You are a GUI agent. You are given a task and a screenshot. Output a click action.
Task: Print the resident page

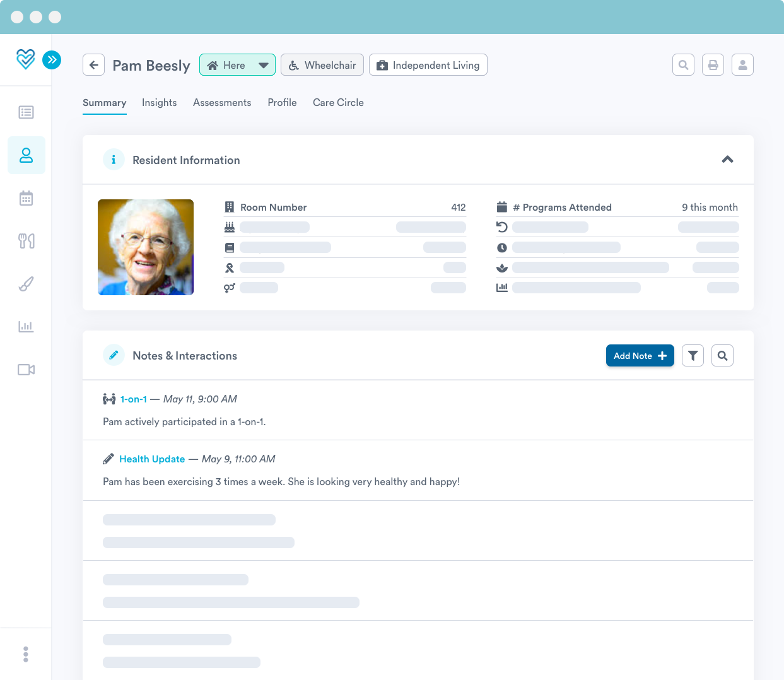(x=713, y=64)
